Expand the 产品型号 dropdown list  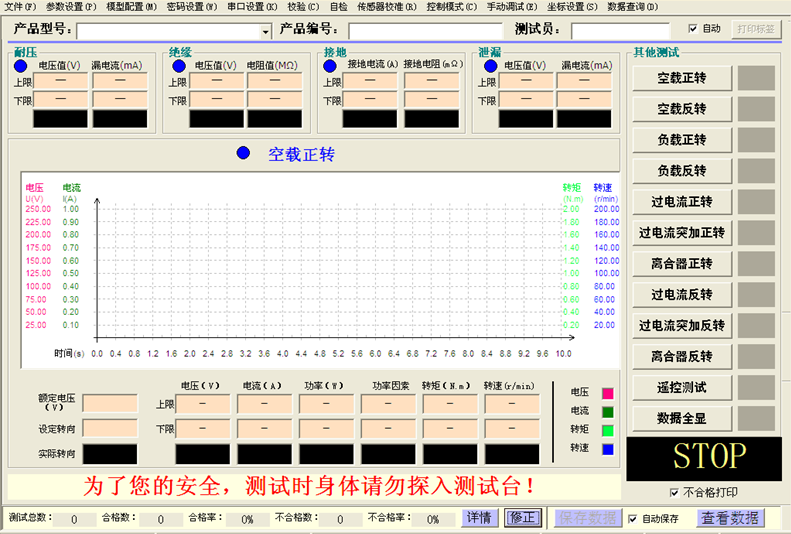(x=265, y=31)
